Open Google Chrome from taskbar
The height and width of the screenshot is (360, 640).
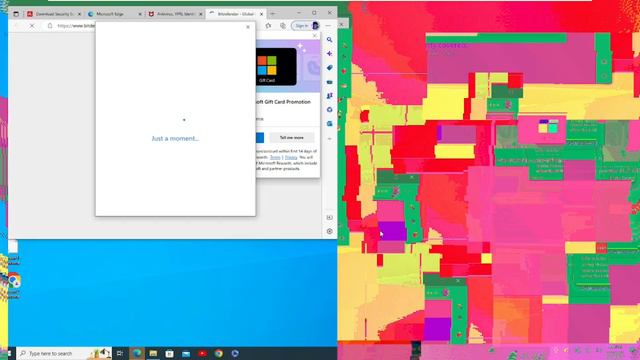point(218,353)
